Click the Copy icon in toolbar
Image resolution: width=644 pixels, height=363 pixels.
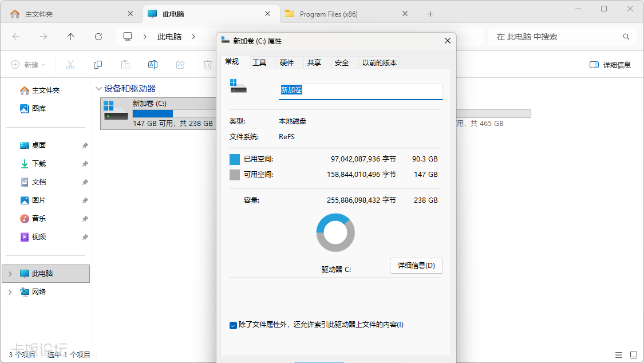(98, 65)
